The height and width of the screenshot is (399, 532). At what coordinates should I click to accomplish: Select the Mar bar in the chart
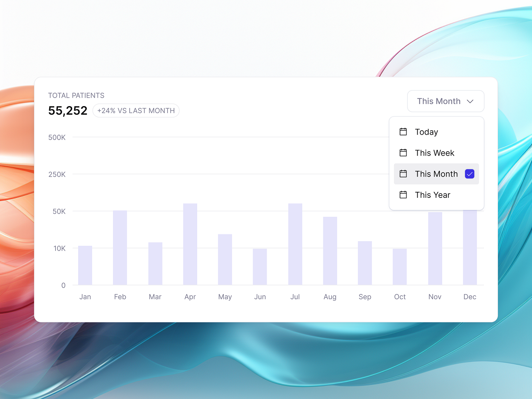click(x=155, y=264)
